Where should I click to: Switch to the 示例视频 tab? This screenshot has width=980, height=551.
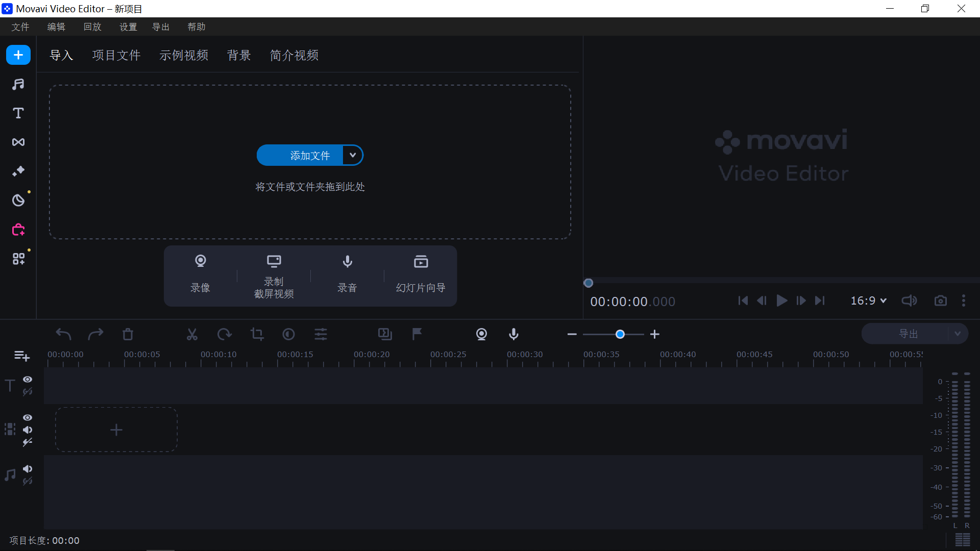tap(184, 55)
